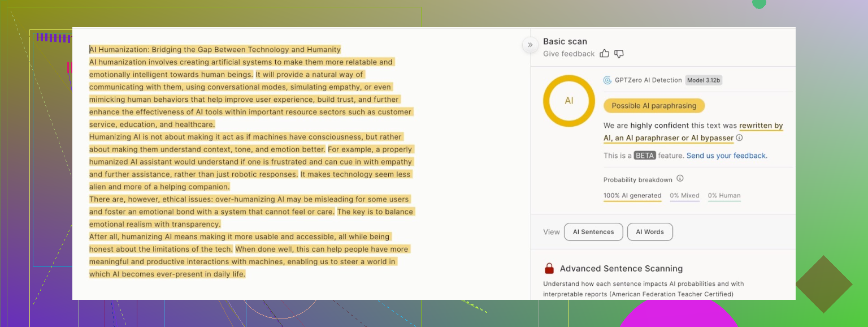
Task: Click the thumbs up feedback icon
Action: pos(604,54)
